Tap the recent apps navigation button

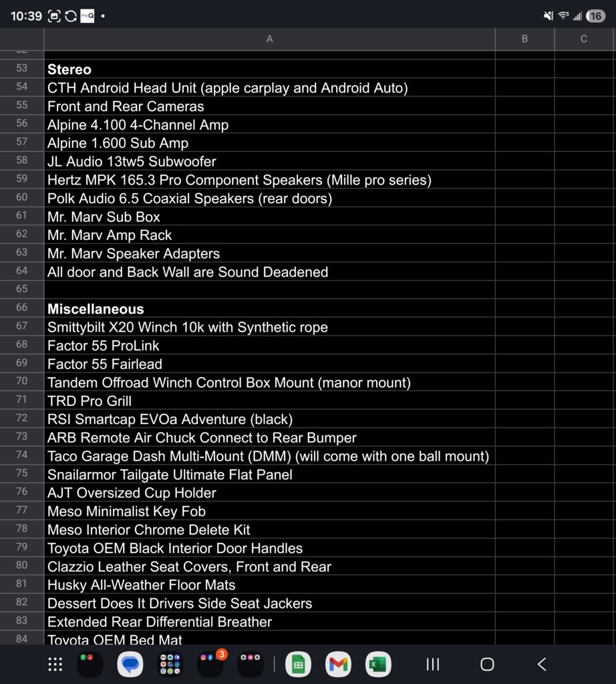pos(433,665)
